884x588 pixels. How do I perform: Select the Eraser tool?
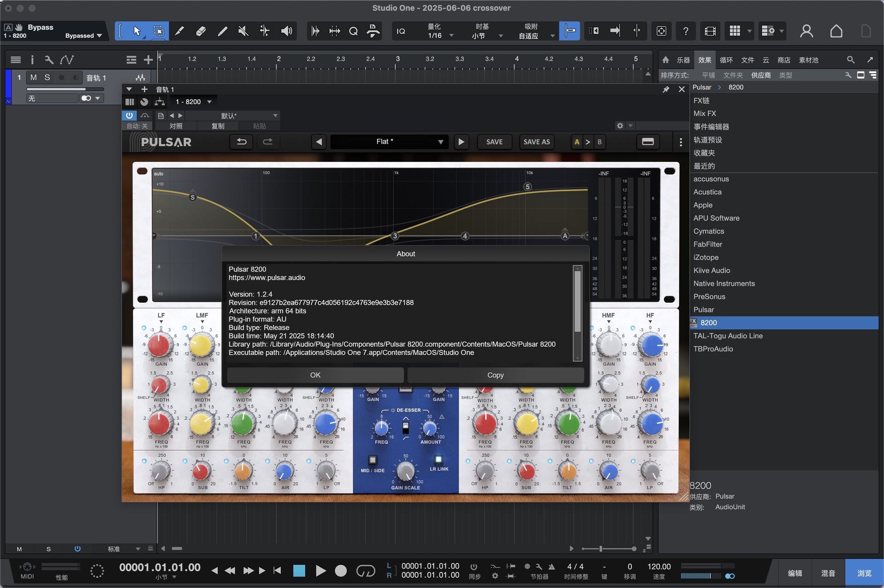[x=201, y=31]
